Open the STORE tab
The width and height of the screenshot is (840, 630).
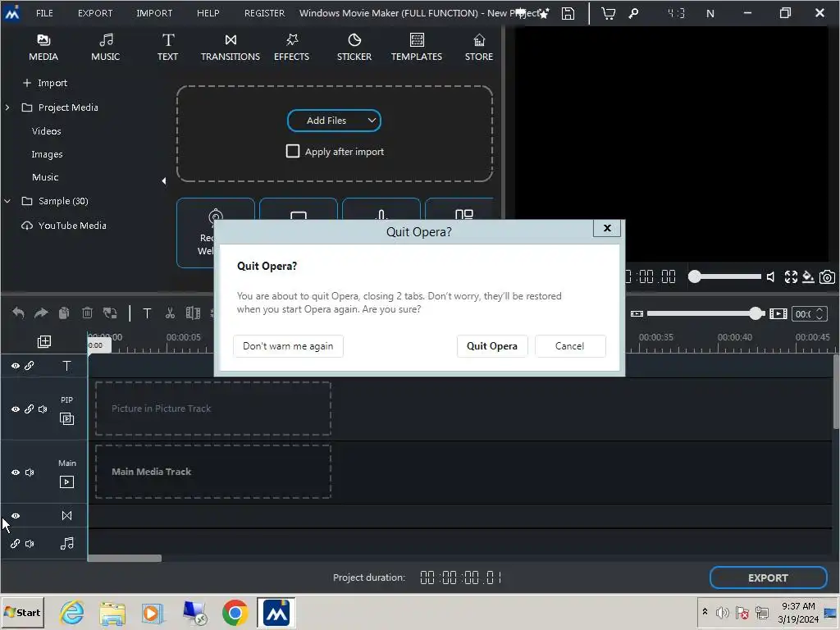point(479,47)
